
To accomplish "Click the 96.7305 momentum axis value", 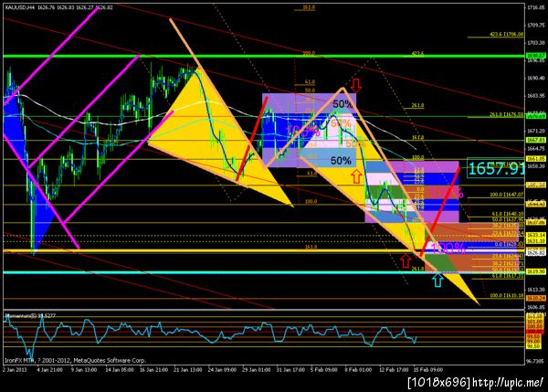I will click(536, 360).
